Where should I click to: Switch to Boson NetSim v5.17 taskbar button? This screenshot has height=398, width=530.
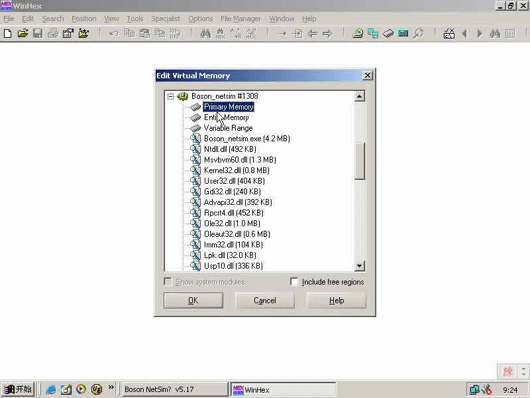[x=174, y=390]
